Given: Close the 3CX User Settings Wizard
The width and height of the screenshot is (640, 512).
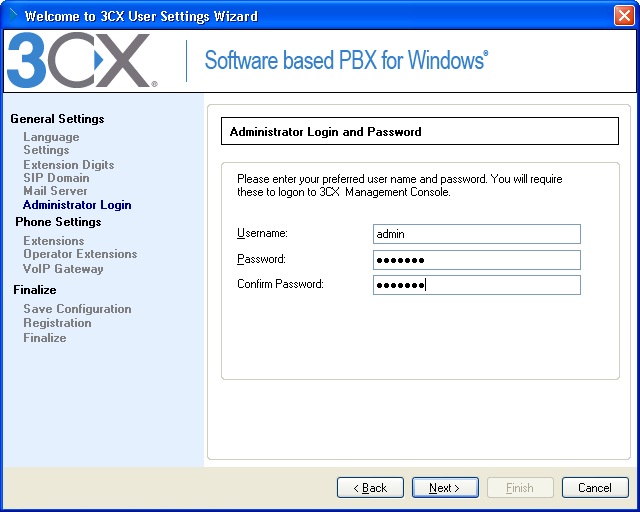Looking at the screenshot, I should pos(621,16).
